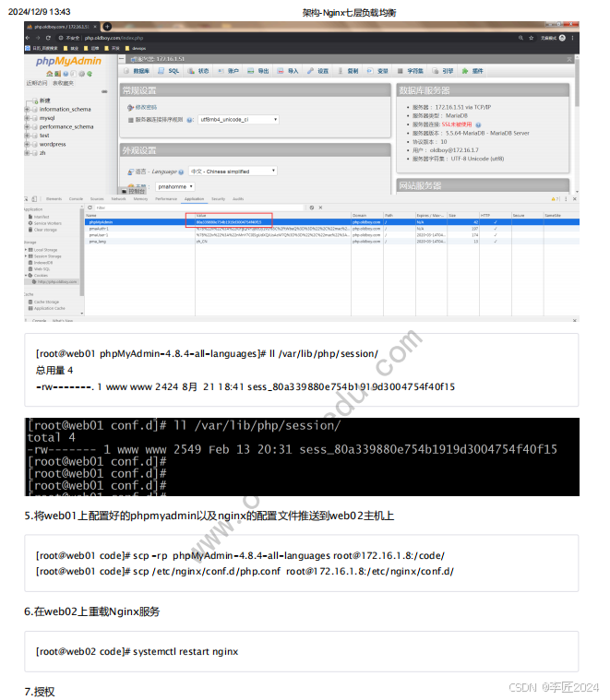
Task: Collapse the Cookies tree node
Action: [x=26, y=276]
